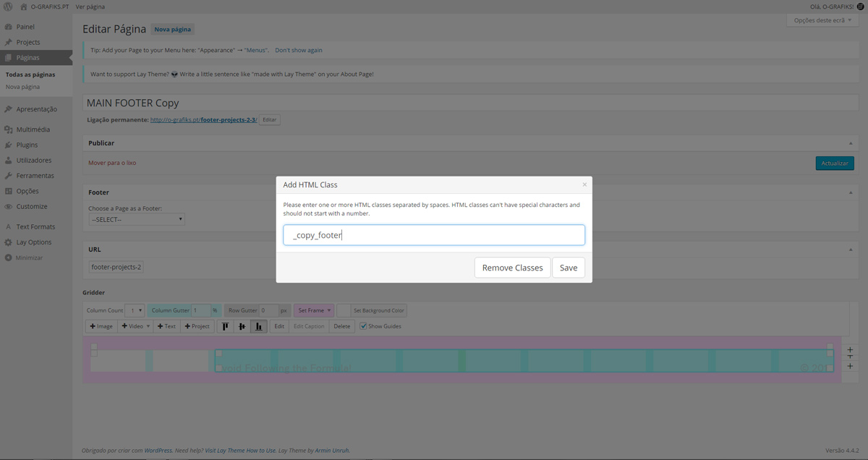This screenshot has height=460, width=868.
Task: Open the Choose a Page as Footer select
Action: [136, 219]
